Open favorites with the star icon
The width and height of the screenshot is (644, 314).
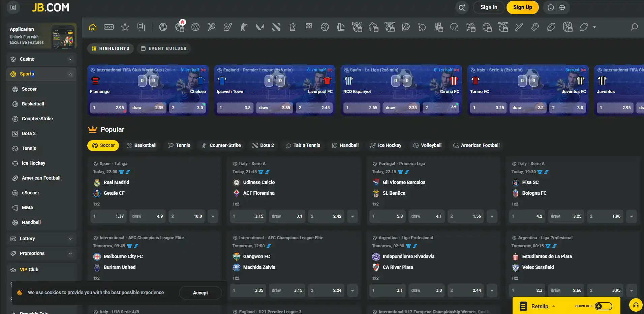[x=125, y=27]
